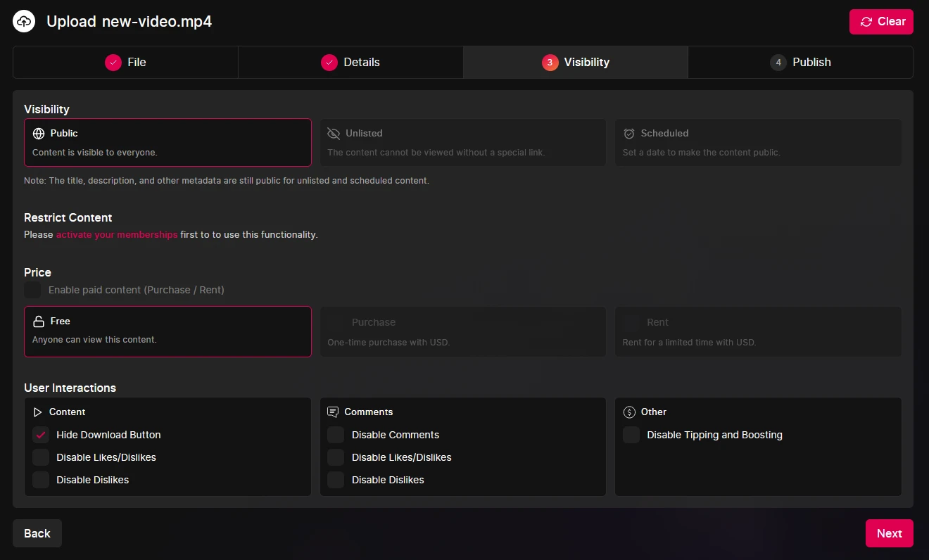929x560 pixels.
Task: Click the crossed-eye icon on Unlisted option
Action: 334,134
